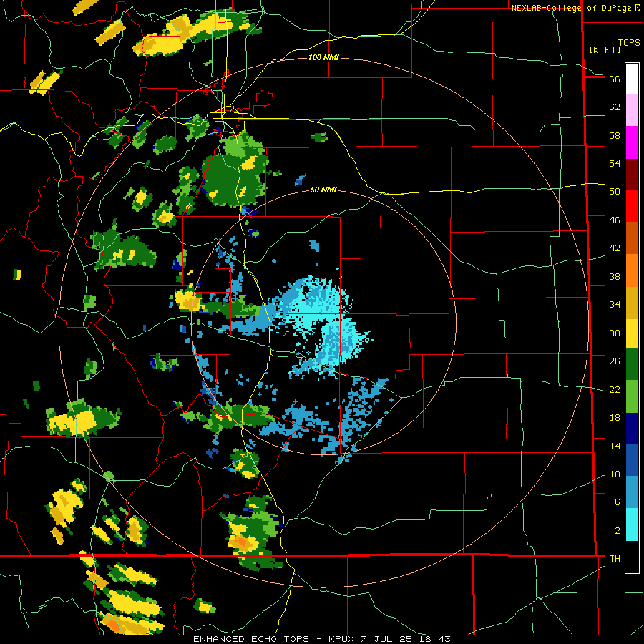The height and width of the screenshot is (644, 644).
Task: Click the legend value 26
Action: pyautogui.click(x=615, y=361)
